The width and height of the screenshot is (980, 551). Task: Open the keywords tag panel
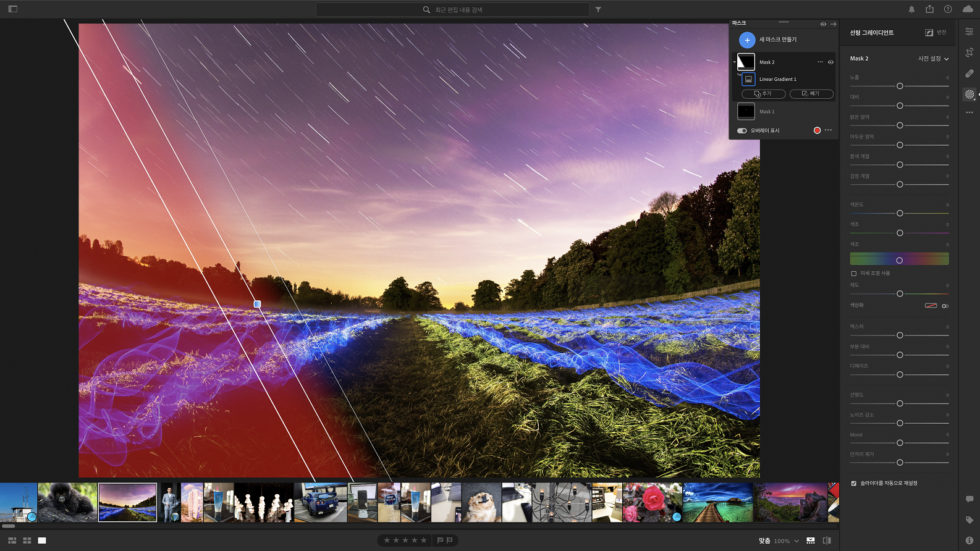point(969,520)
